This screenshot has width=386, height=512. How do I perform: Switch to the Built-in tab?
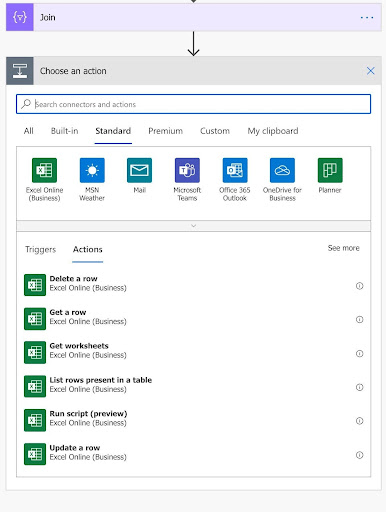(x=64, y=131)
